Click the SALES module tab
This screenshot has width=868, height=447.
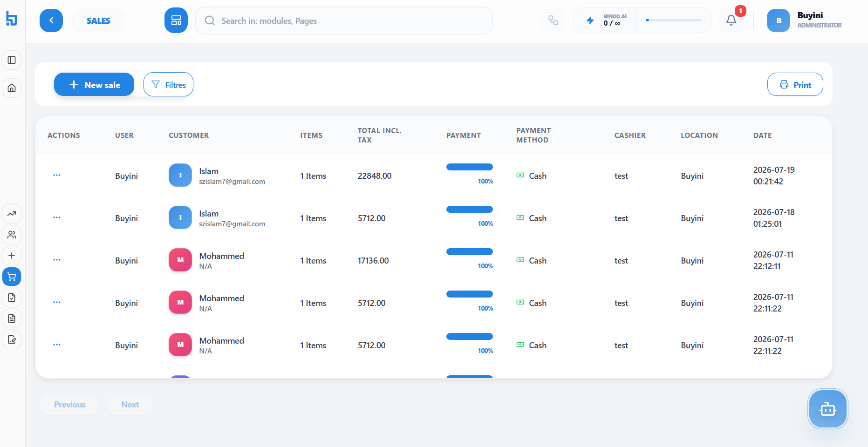pyautogui.click(x=98, y=20)
